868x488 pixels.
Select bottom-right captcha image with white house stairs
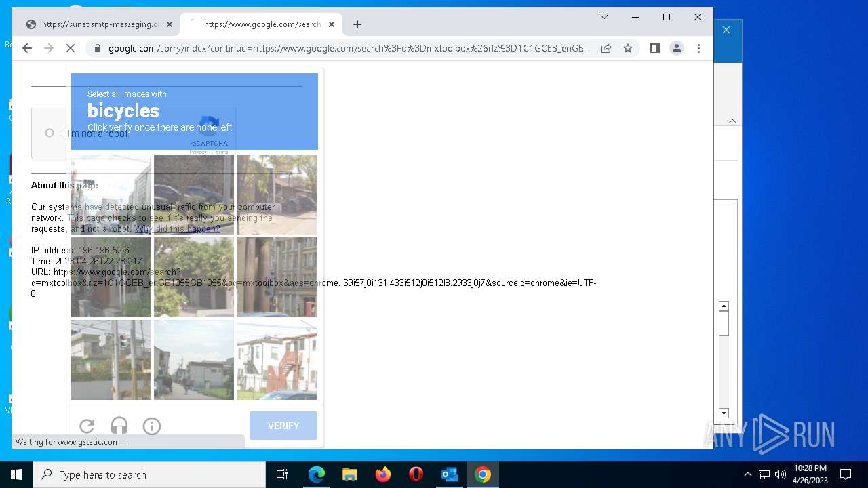pos(277,360)
